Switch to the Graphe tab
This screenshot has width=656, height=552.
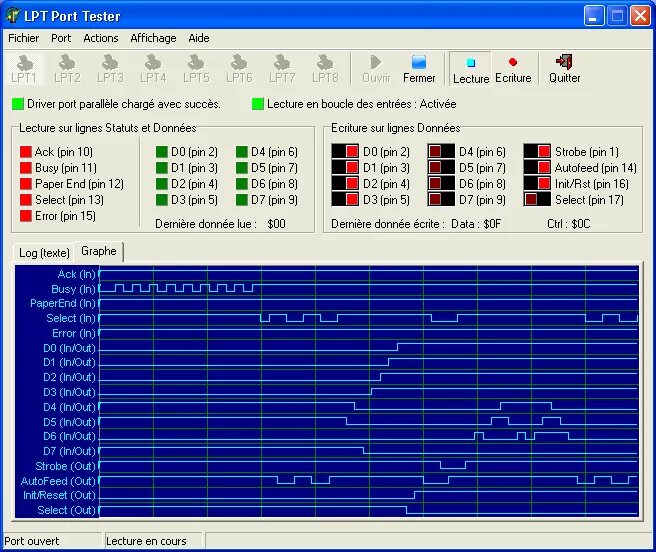pos(99,251)
